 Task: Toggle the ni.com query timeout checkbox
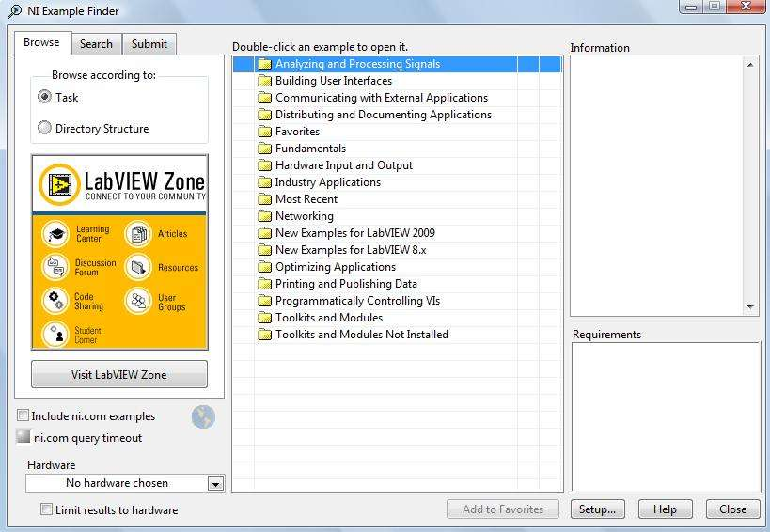click(x=23, y=436)
